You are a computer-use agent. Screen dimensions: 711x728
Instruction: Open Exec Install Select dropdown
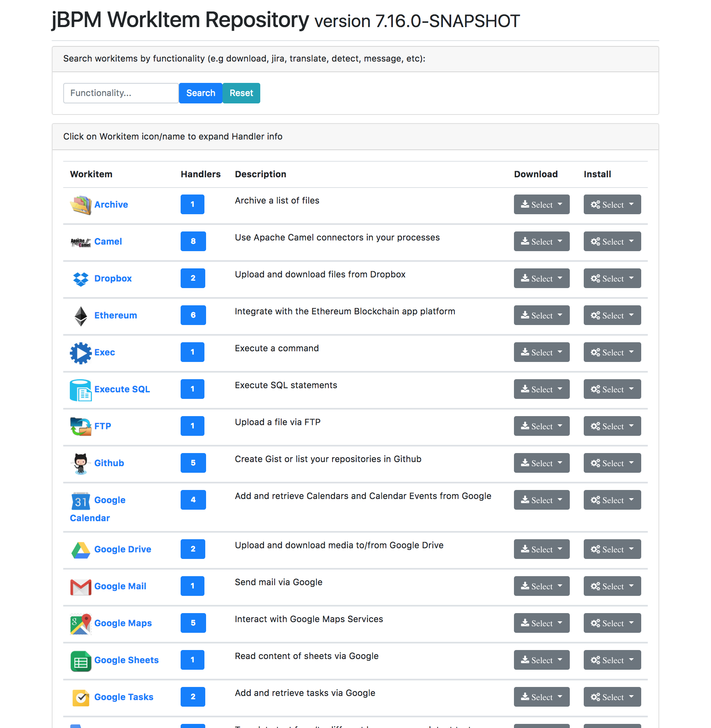point(612,352)
